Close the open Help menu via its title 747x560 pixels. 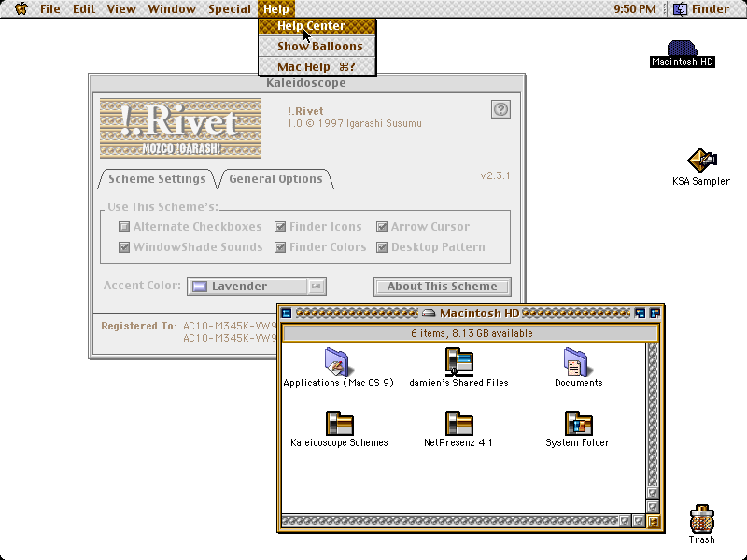[276, 9]
